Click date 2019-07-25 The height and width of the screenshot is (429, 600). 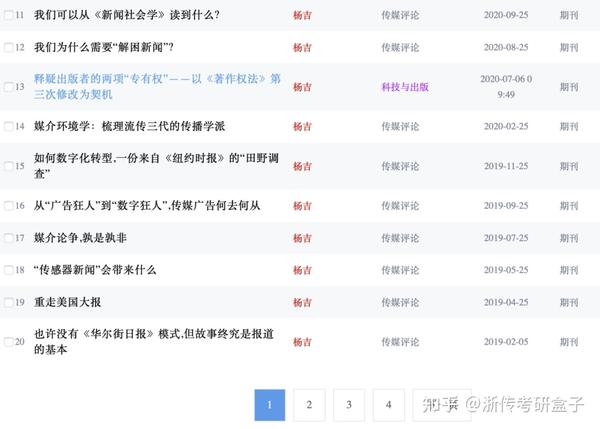[506, 238]
